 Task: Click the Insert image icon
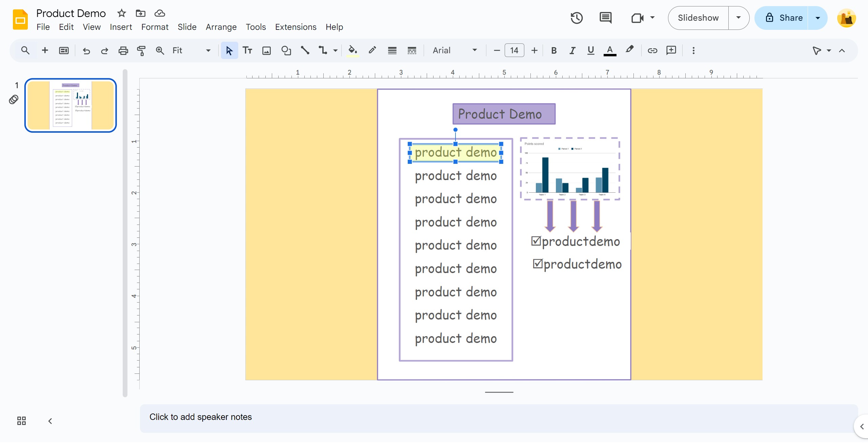pos(267,51)
